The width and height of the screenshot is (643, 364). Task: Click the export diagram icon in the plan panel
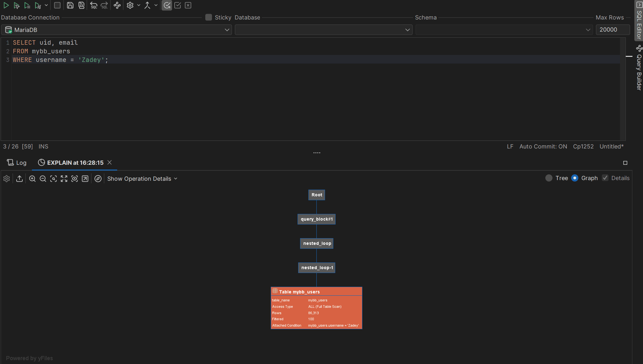(x=19, y=179)
